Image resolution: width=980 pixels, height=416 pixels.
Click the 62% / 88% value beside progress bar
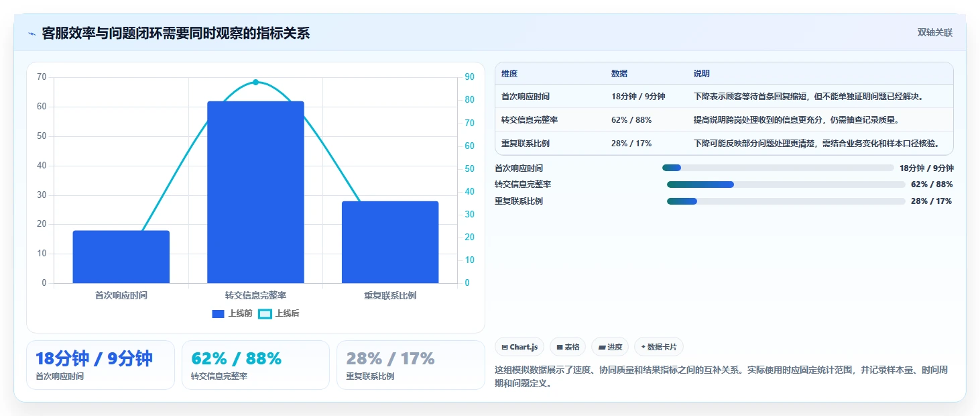click(932, 185)
